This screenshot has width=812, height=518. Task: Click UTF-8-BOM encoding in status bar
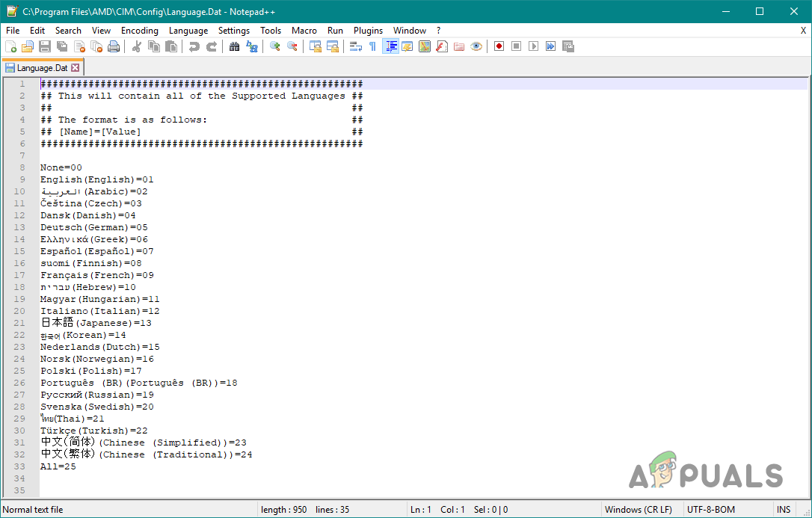point(710,510)
